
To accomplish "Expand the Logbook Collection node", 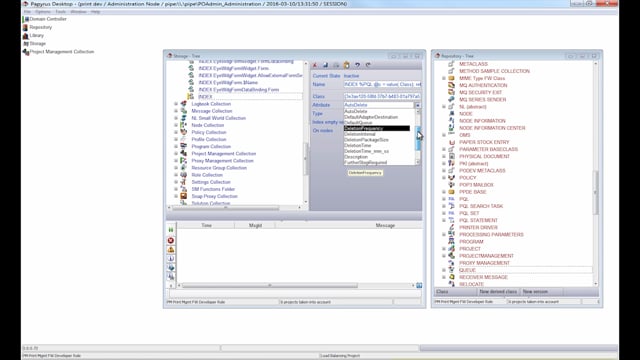I will pos(176,104).
